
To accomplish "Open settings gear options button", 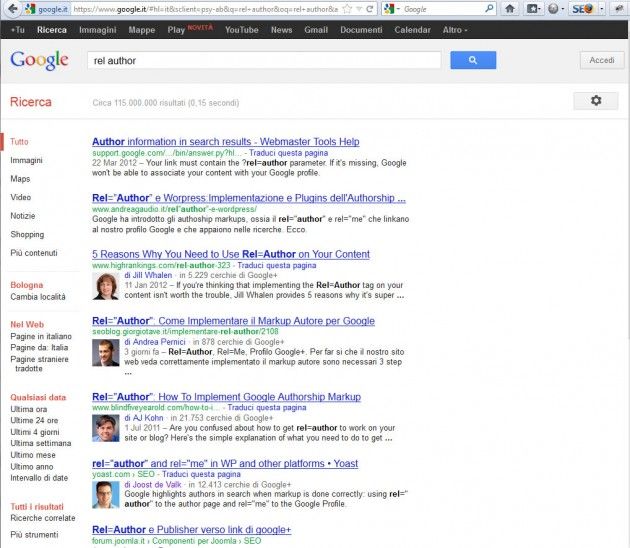I will click(x=596, y=100).
